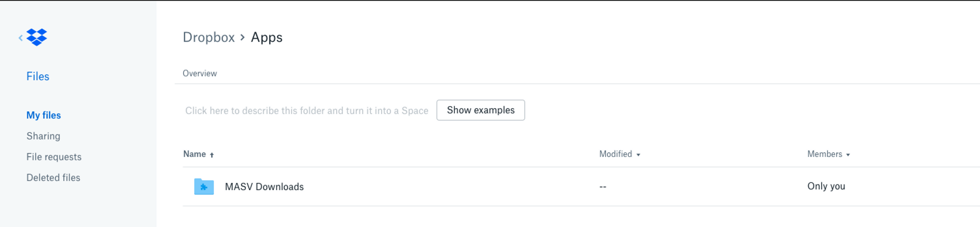Navigate to Dropbox in the breadcrumb
Viewport: 980px width, 227px height.
pos(209,37)
